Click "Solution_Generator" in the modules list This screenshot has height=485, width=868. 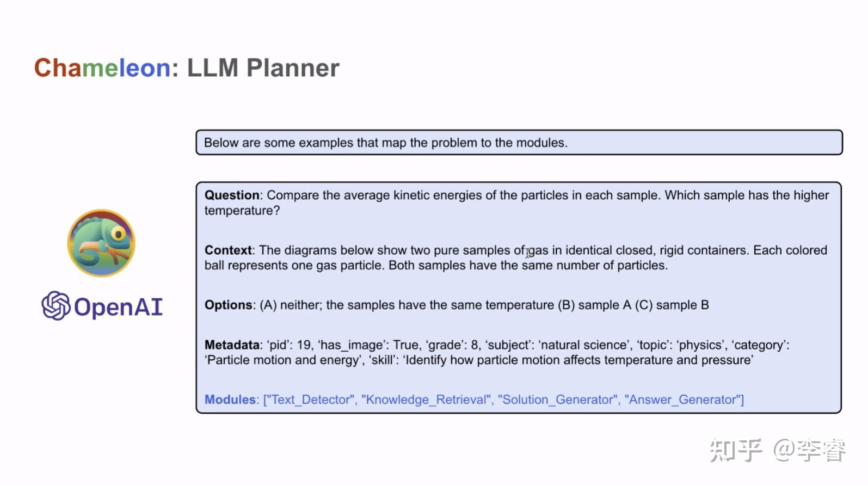558,400
